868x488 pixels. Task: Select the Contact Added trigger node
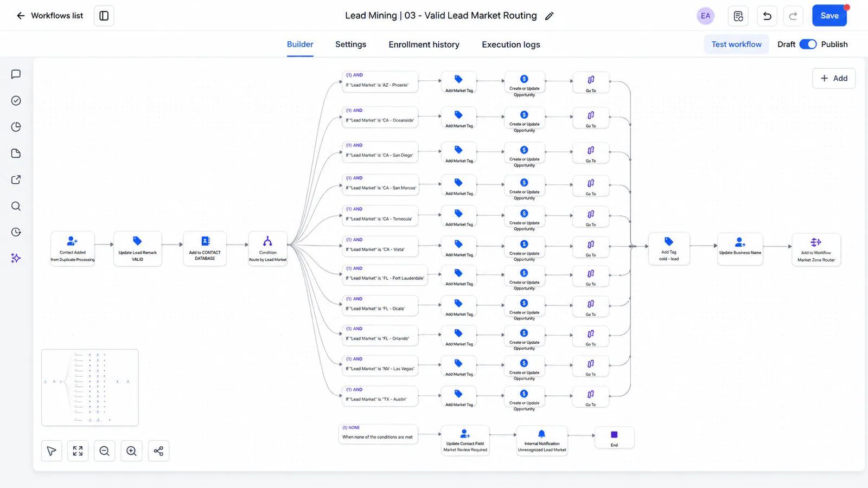[73, 249]
